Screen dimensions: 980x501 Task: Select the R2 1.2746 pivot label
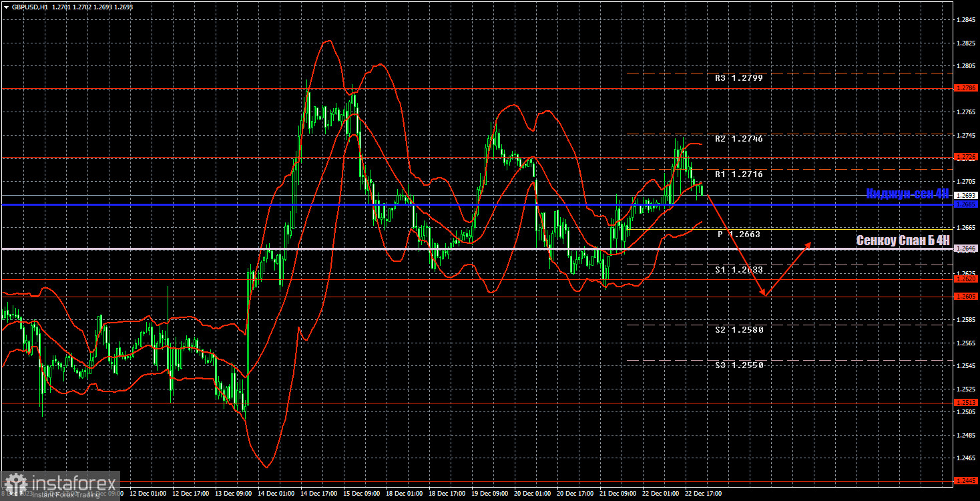pos(738,139)
